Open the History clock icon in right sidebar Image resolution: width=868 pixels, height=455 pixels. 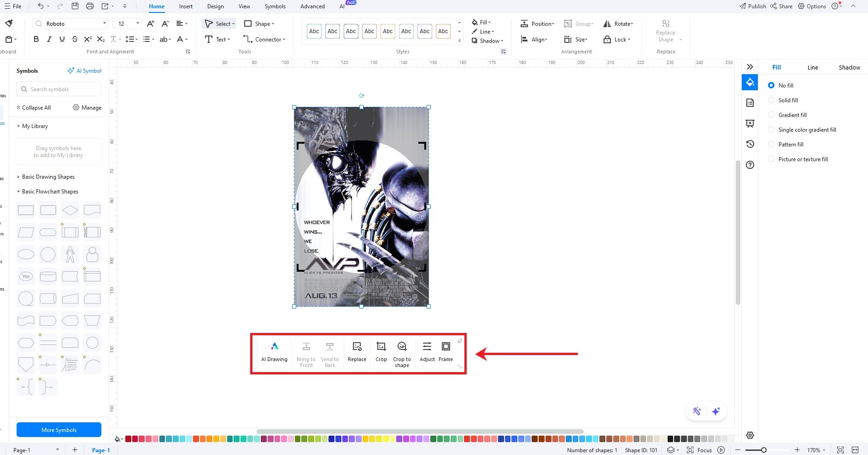(750, 144)
